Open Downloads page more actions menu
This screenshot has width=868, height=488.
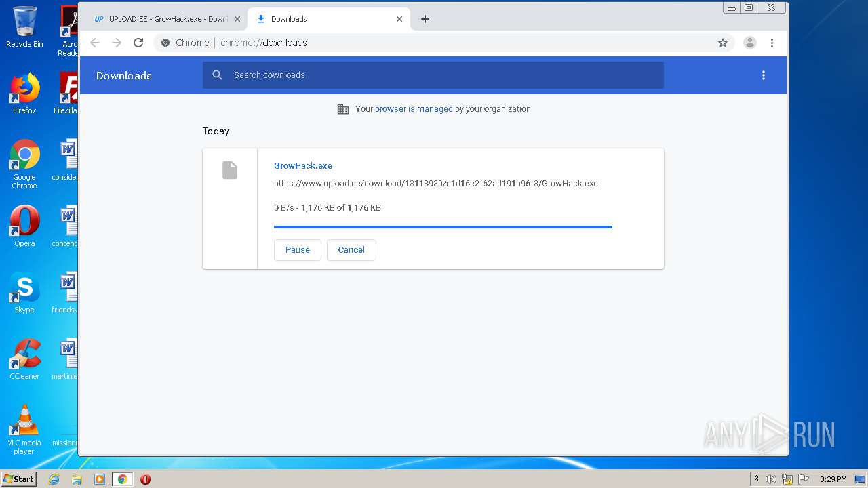[x=764, y=75]
